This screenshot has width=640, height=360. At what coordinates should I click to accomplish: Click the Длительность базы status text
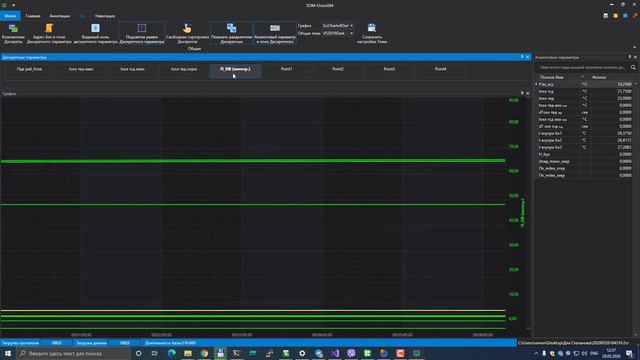(170, 343)
